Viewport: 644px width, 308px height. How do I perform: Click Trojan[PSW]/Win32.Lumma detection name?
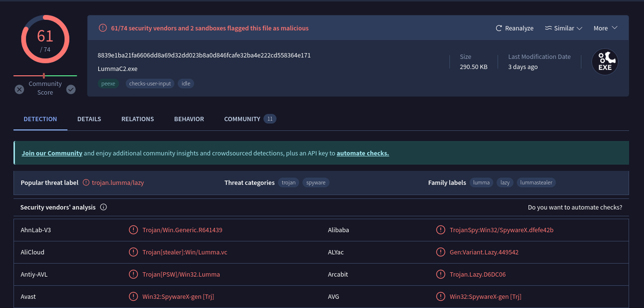click(181, 274)
